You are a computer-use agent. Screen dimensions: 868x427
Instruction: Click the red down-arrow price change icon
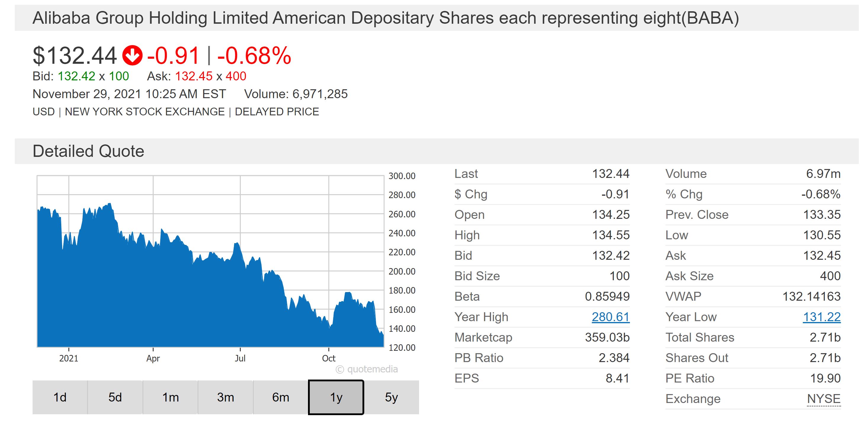[132, 56]
